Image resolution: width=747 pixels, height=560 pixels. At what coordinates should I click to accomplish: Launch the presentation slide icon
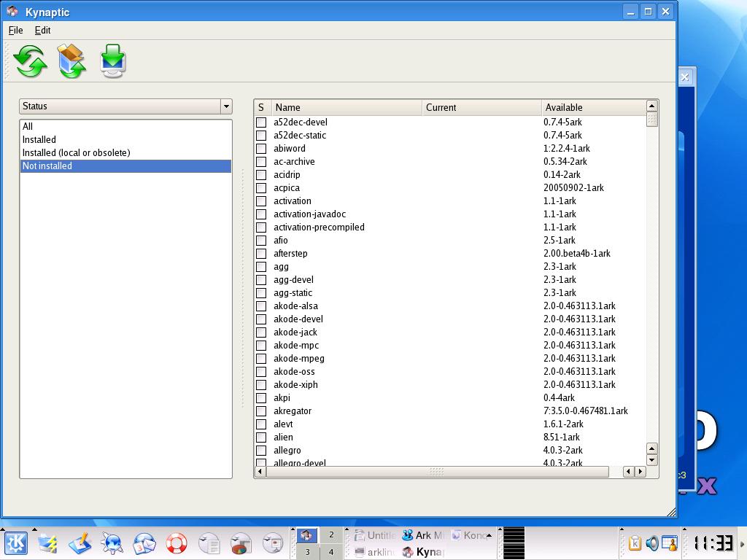pyautogui.click(x=273, y=542)
